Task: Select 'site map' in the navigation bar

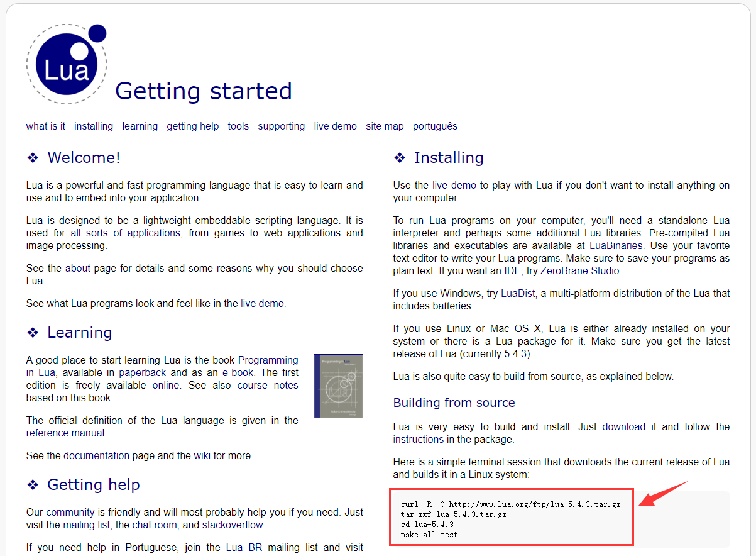Action: [385, 126]
